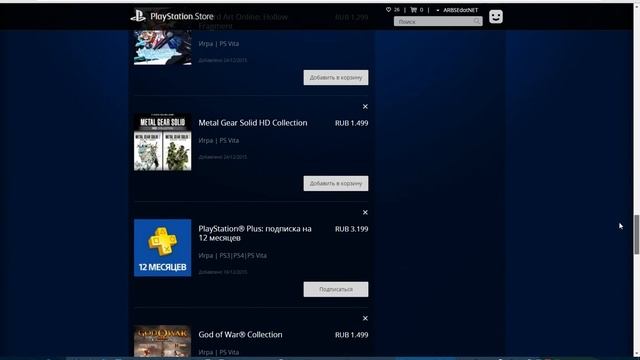Expand the ARBSEdotNET account dropdown
Screen dimensions: 640x360
pos(457,10)
